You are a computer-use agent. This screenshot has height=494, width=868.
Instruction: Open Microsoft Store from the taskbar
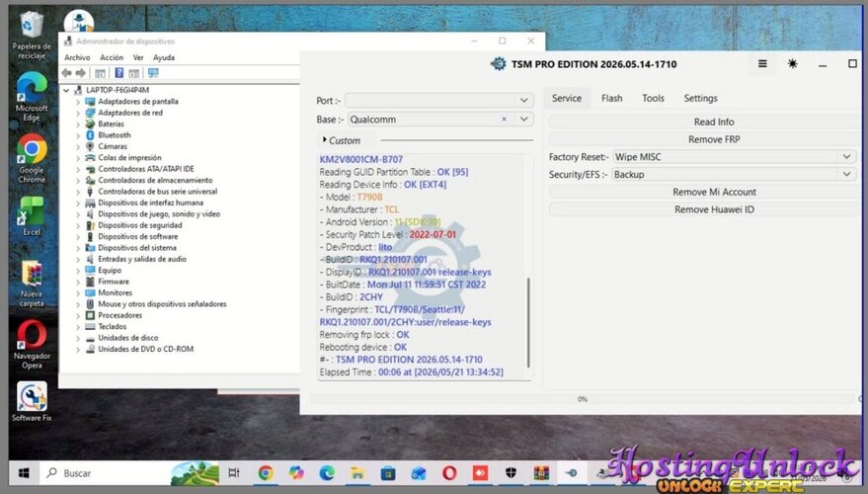pyautogui.click(x=388, y=473)
